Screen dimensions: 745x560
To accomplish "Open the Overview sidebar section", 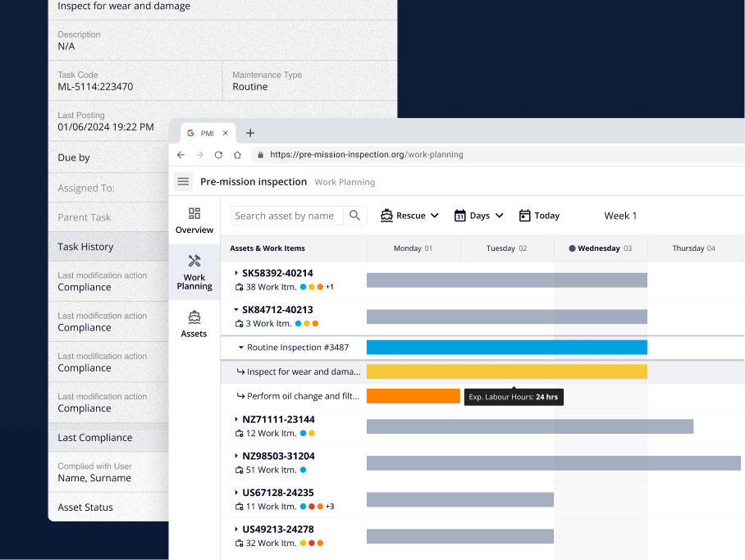I will click(194, 221).
